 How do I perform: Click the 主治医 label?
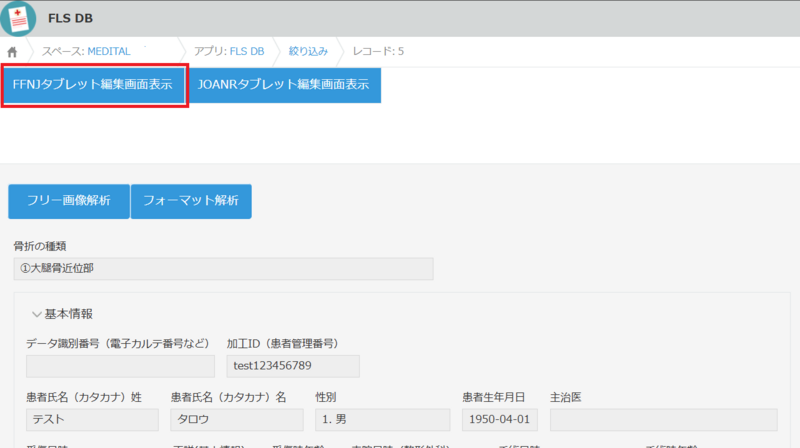pos(566,397)
